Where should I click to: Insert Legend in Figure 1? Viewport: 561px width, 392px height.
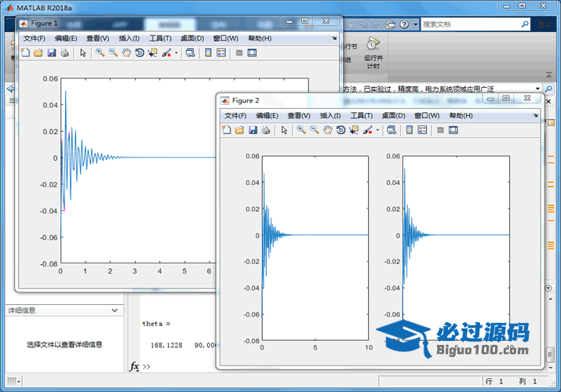pos(221,53)
